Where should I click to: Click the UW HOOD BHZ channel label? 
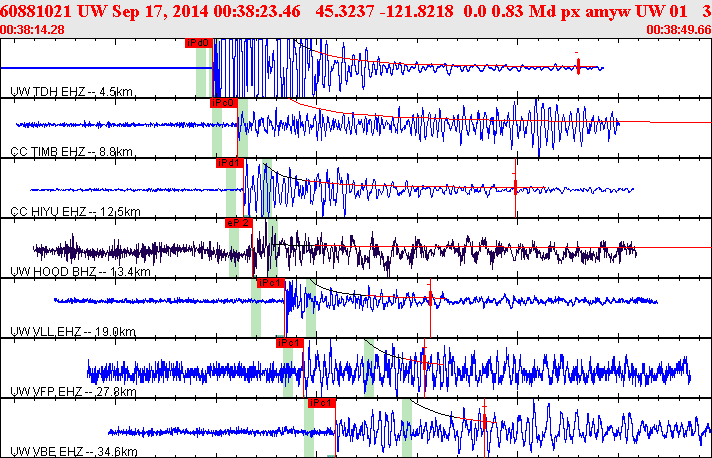pos(80,271)
